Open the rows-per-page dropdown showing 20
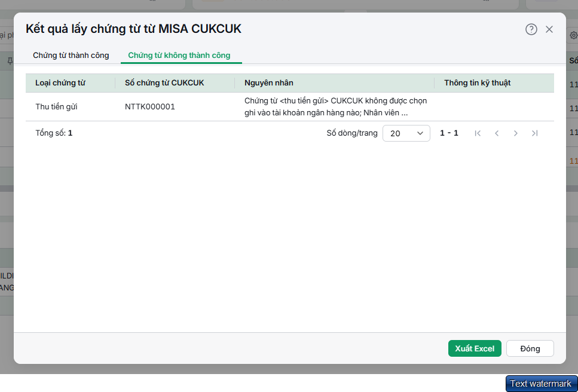Image resolution: width=578 pixels, height=392 pixels. click(406, 133)
